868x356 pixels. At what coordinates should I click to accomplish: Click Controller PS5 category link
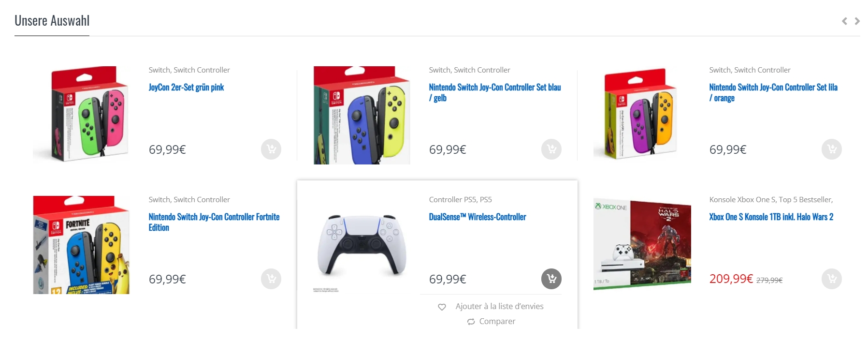pos(452,199)
